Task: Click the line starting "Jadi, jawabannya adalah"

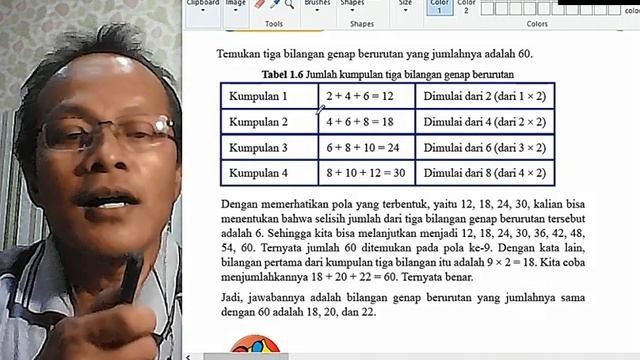Action: click(x=403, y=298)
